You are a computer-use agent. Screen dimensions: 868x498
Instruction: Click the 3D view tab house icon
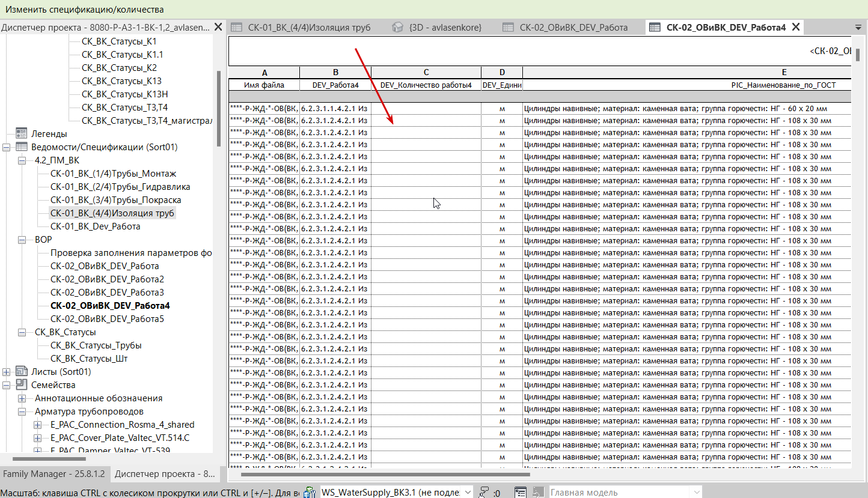pos(397,27)
